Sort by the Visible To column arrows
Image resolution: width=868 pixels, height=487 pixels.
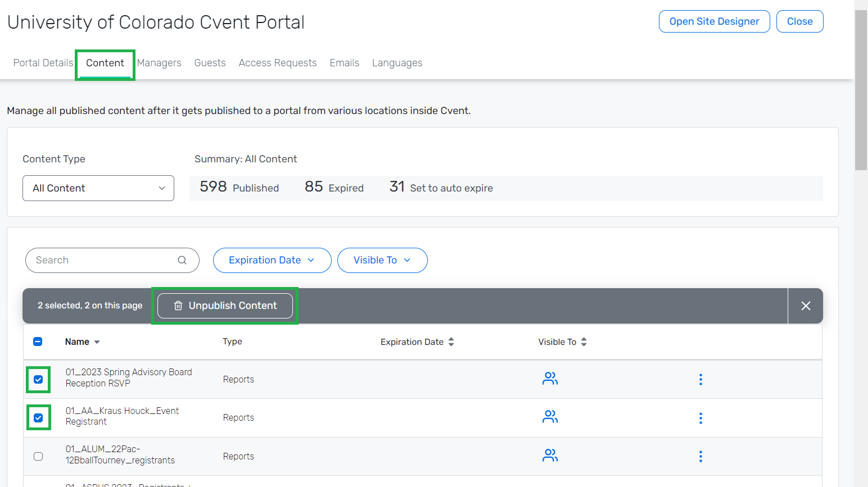coord(584,342)
